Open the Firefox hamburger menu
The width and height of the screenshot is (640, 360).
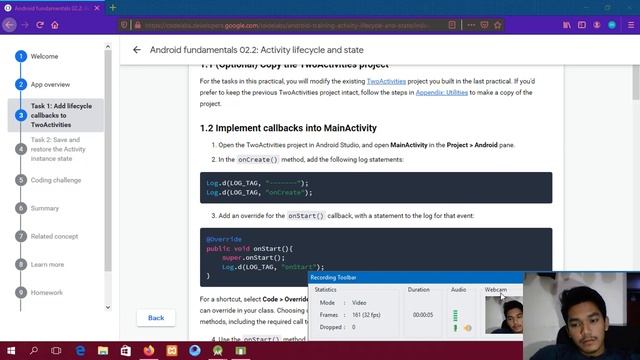[631, 25]
